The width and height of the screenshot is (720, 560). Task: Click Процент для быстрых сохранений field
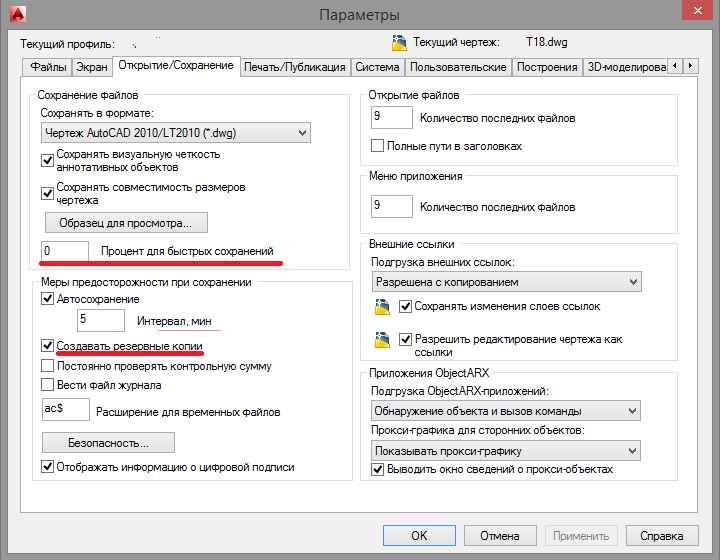pyautogui.click(x=65, y=251)
